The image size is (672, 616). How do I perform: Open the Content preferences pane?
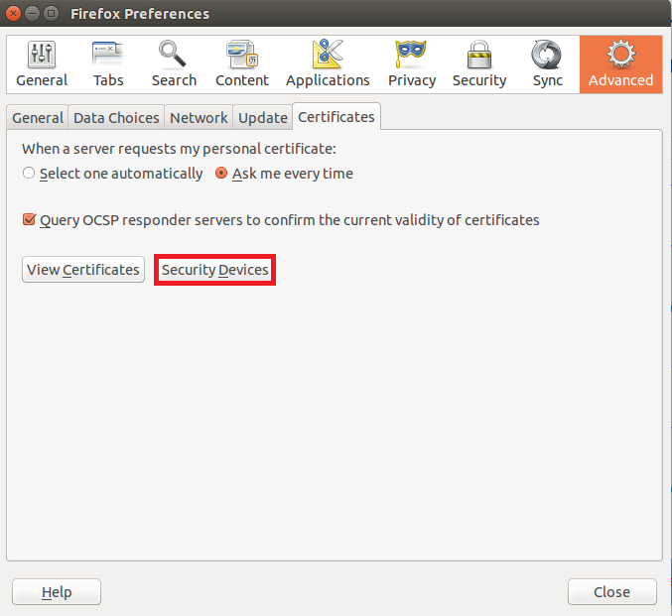tap(242, 64)
